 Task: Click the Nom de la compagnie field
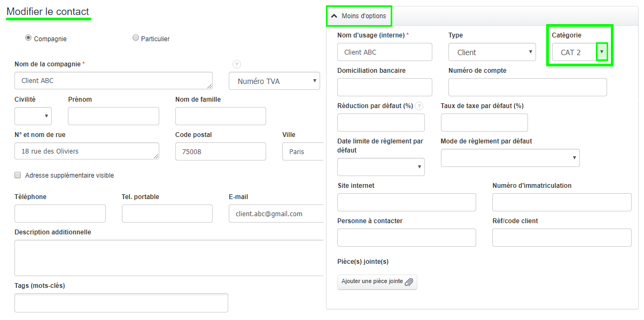coord(113,81)
